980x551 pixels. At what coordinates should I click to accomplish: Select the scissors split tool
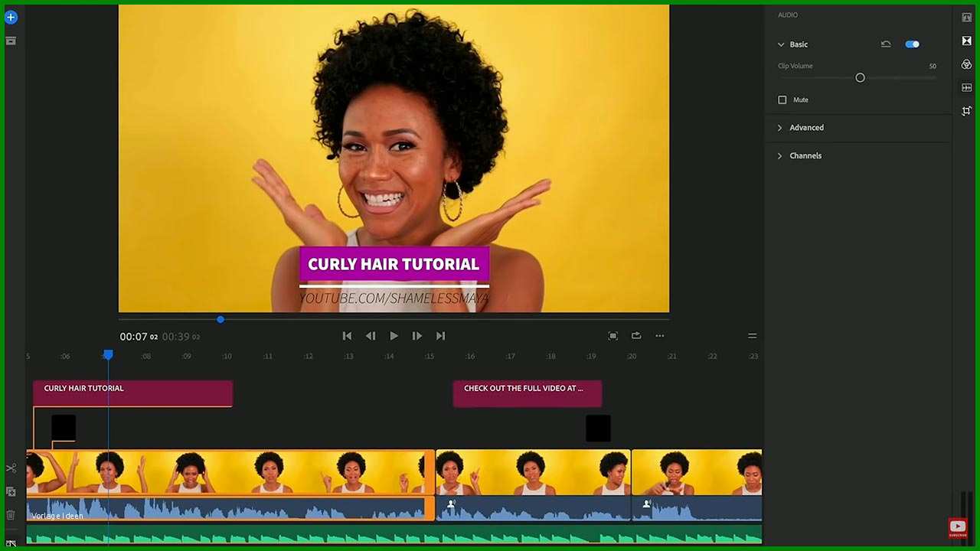pos(11,468)
